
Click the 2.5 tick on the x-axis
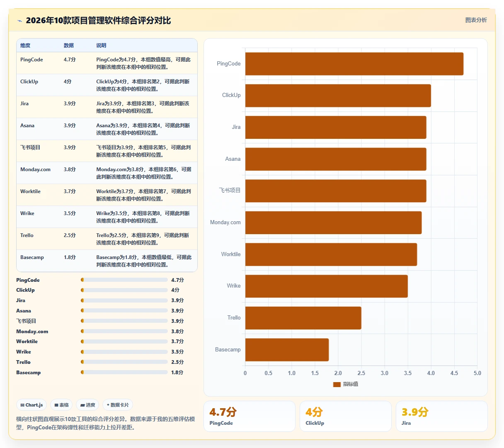(x=361, y=373)
